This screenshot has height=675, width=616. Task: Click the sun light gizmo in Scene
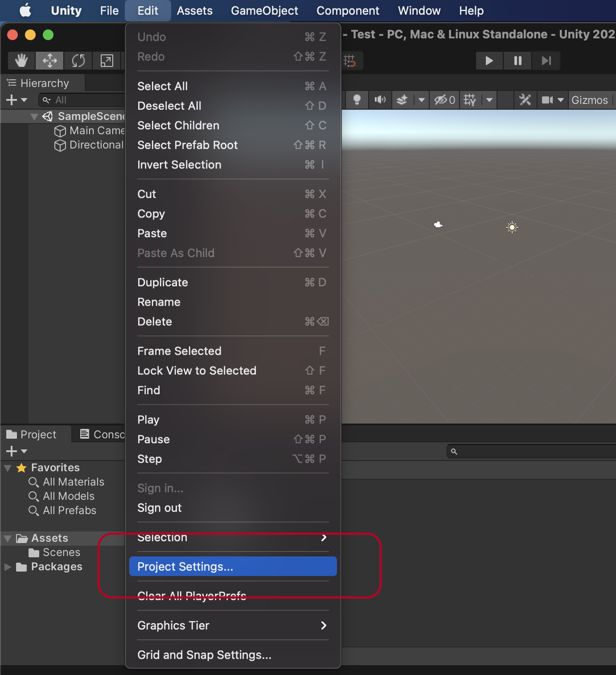(512, 227)
